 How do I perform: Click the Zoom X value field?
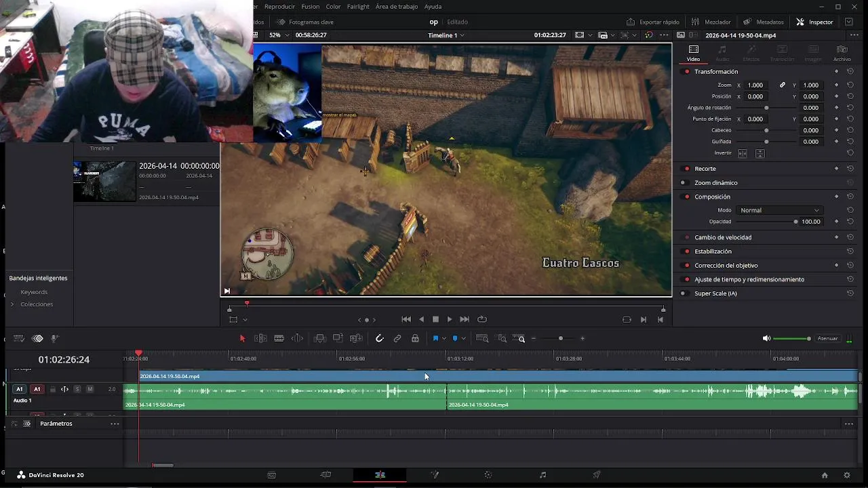click(x=755, y=85)
